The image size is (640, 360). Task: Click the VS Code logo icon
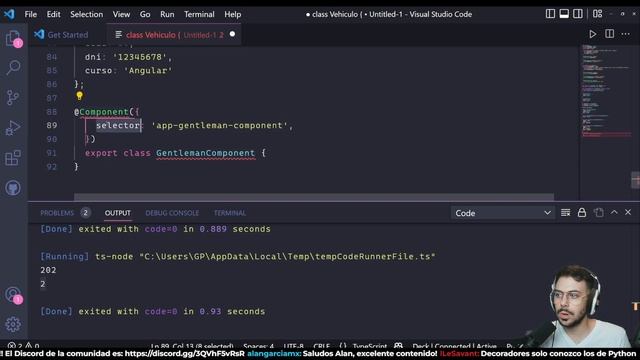[9, 14]
